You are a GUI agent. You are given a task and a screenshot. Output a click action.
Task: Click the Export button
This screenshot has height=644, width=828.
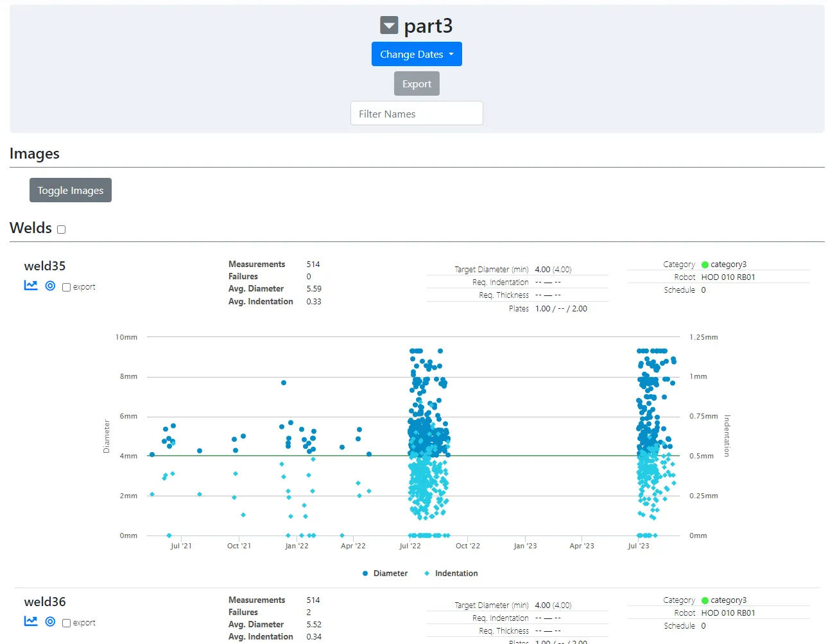417,84
